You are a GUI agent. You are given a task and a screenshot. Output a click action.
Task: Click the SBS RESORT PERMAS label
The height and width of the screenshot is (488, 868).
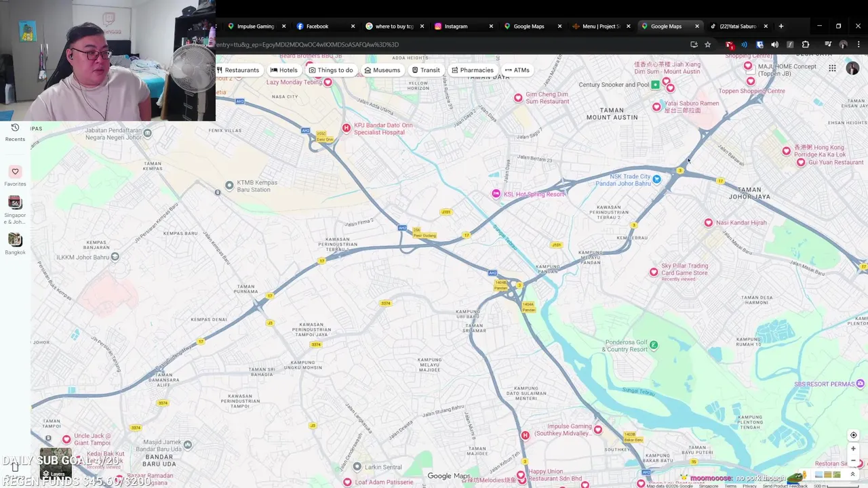pyautogui.click(x=825, y=384)
